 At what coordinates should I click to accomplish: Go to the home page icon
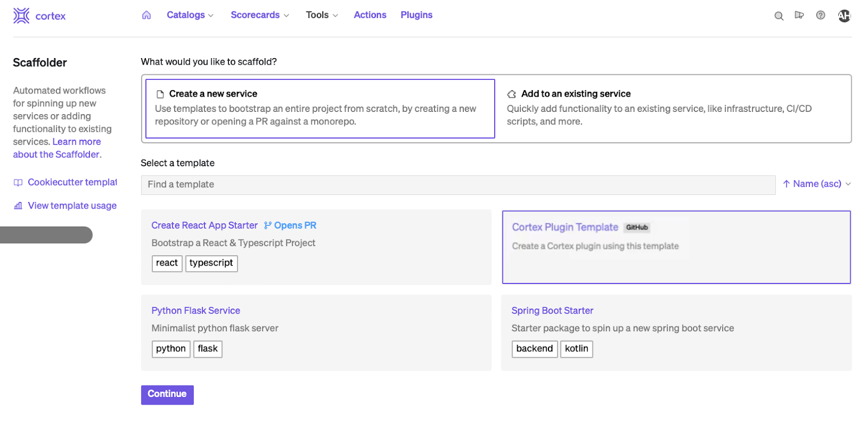point(146,15)
